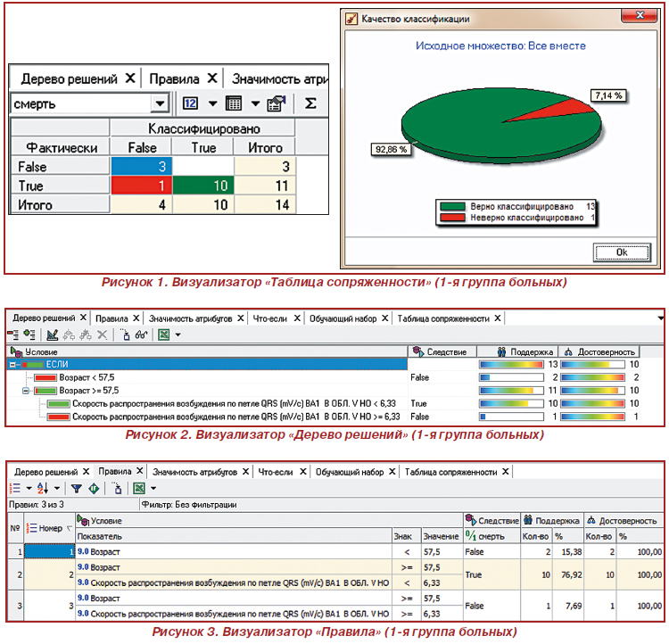Select the green cell with value 10

tap(203, 186)
